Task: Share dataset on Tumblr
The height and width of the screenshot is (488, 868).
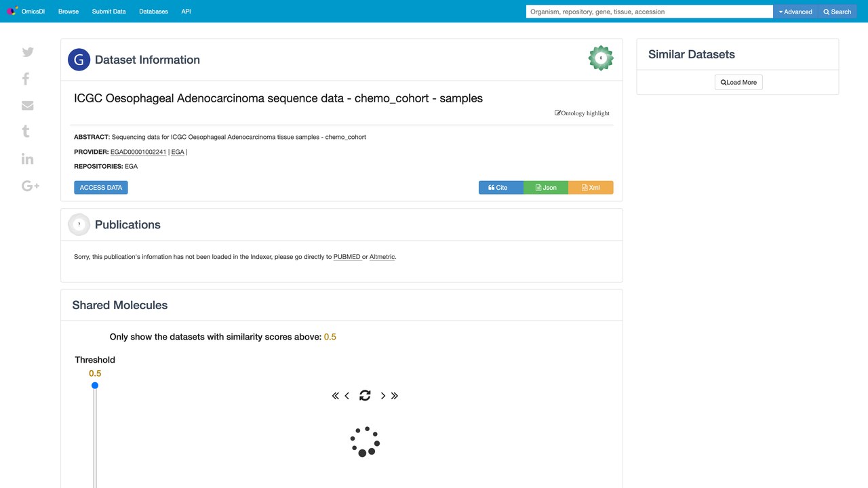Action: (x=26, y=131)
